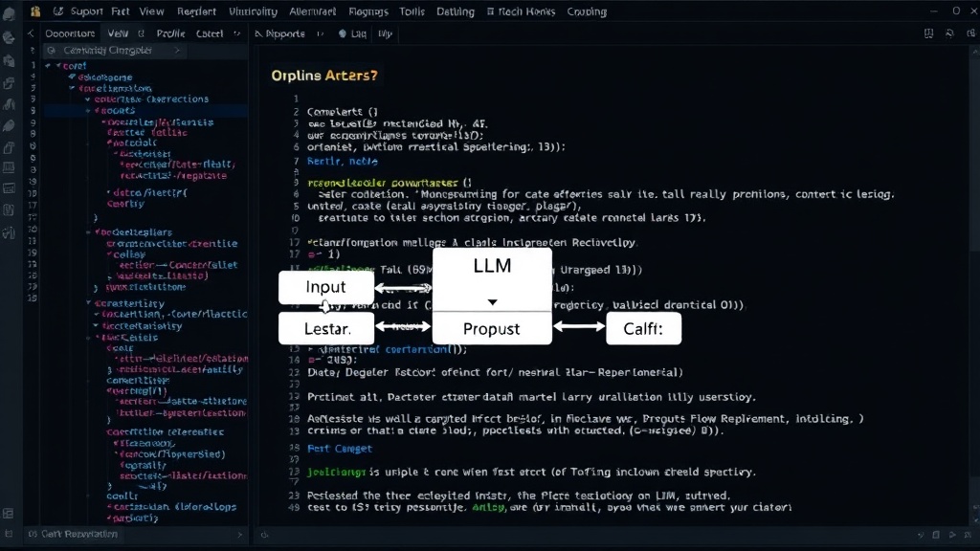Open the Toille menu
980x551 pixels.
point(412,11)
